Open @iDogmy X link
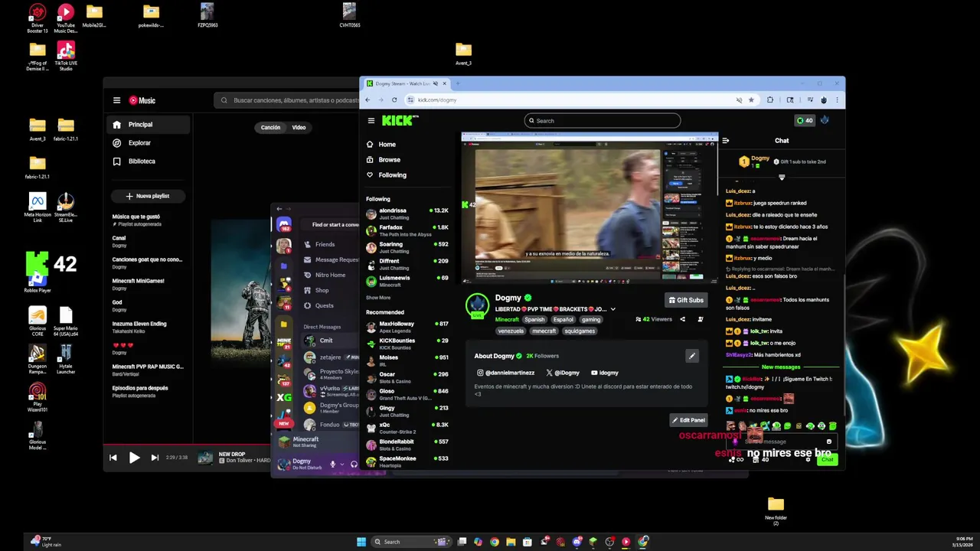The image size is (980, 551). coord(563,373)
